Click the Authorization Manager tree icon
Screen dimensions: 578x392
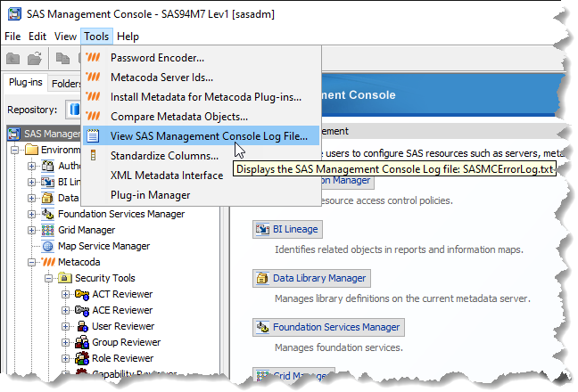coord(47,166)
